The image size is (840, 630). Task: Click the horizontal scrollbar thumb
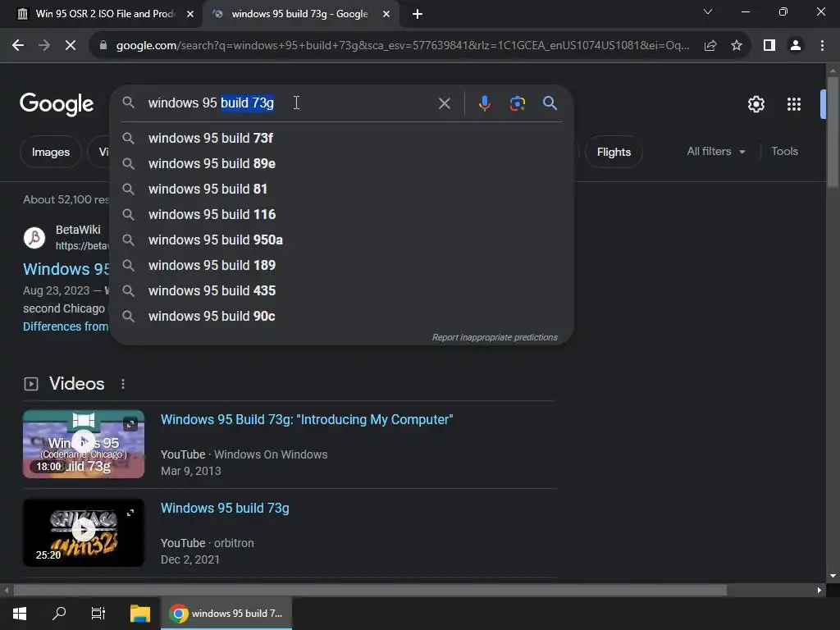pos(370,591)
